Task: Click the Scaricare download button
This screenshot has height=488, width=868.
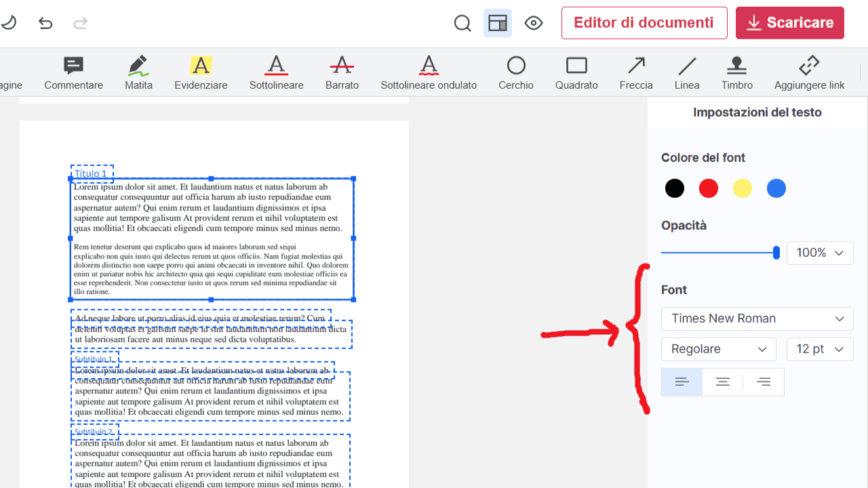Action: click(x=789, y=23)
